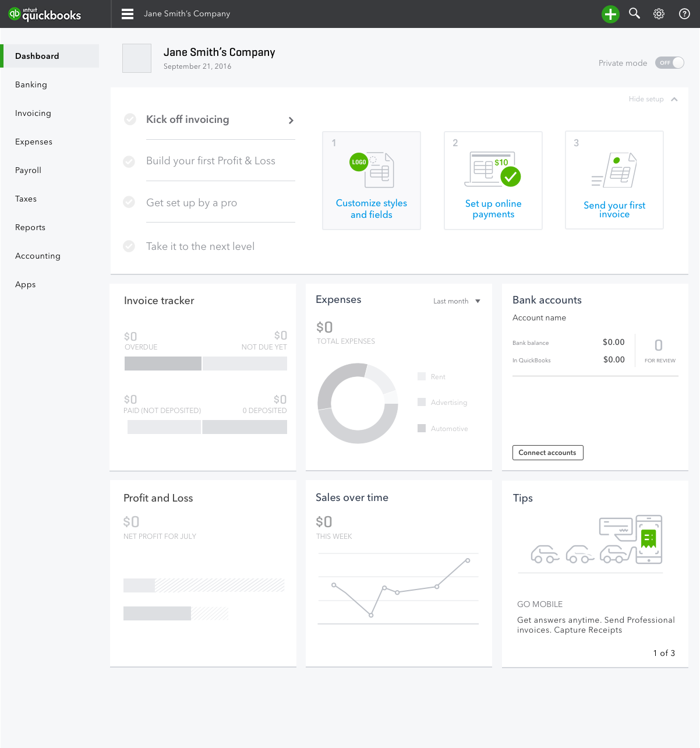The width and height of the screenshot is (700, 748).
Task: Click the Paid not deposited bar
Action: 164,427
